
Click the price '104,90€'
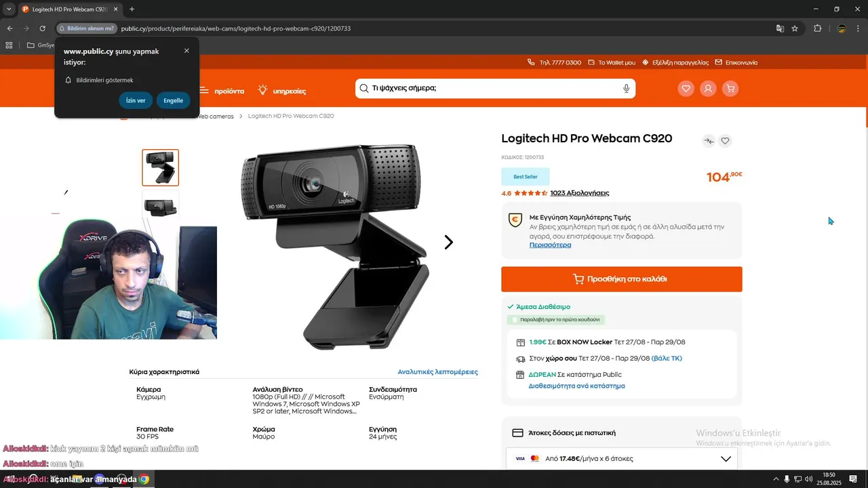click(724, 177)
